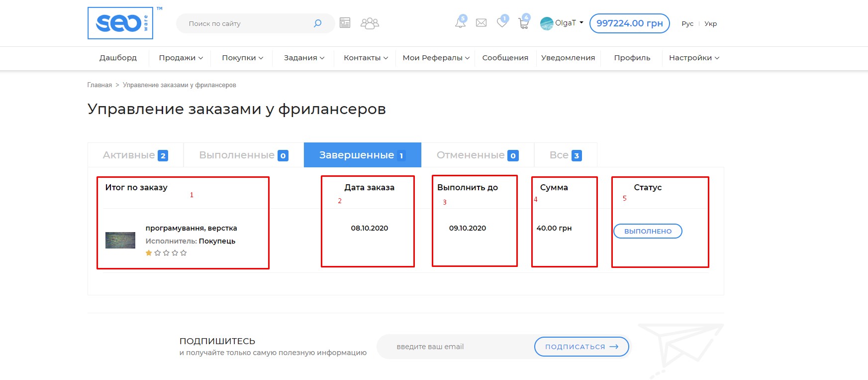The image size is (868, 380).
Task: Click the first rating star
Action: (x=149, y=253)
